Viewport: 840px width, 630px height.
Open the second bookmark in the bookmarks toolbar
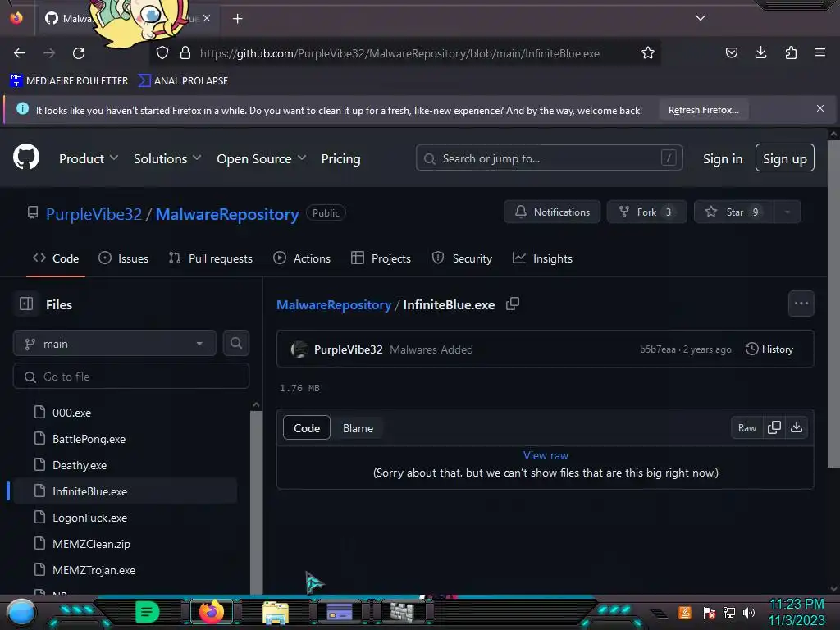point(183,81)
